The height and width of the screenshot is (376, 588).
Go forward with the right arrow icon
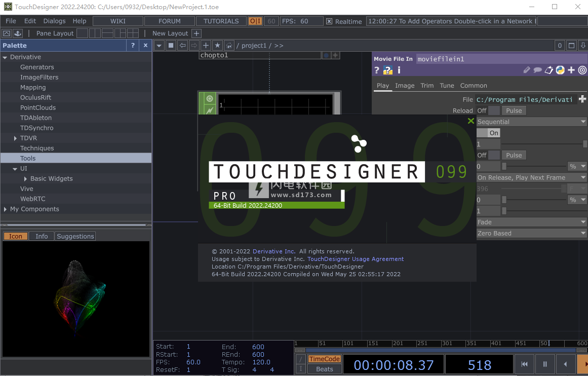(194, 46)
